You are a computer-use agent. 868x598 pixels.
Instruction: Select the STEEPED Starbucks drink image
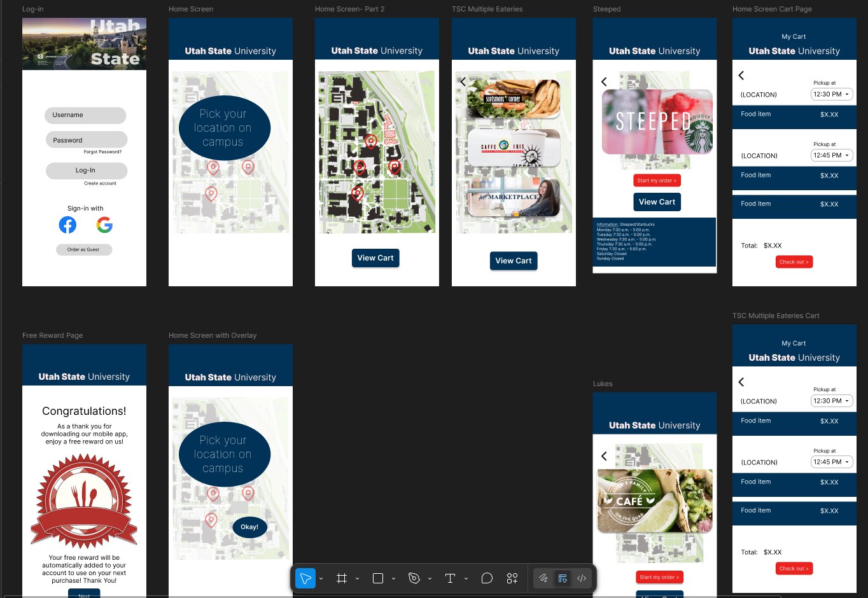point(657,122)
